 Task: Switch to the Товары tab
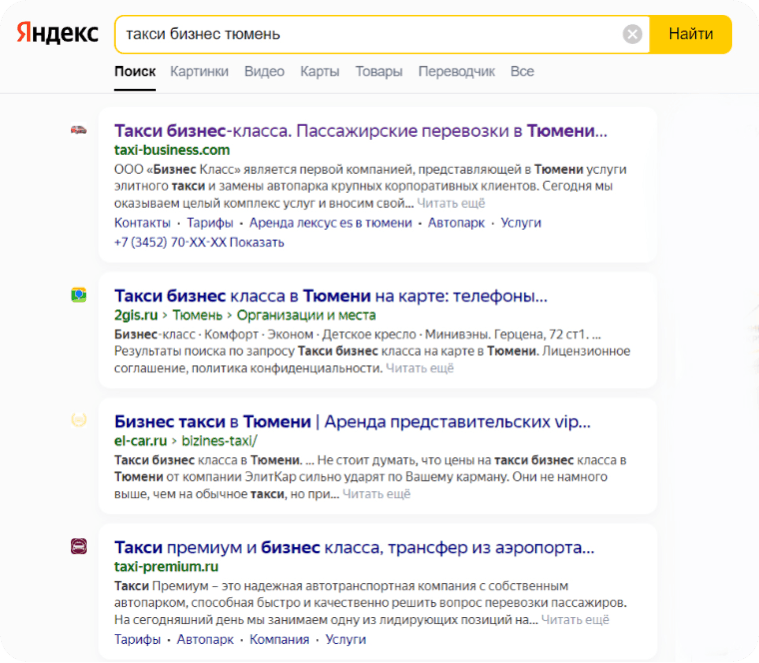tap(379, 72)
